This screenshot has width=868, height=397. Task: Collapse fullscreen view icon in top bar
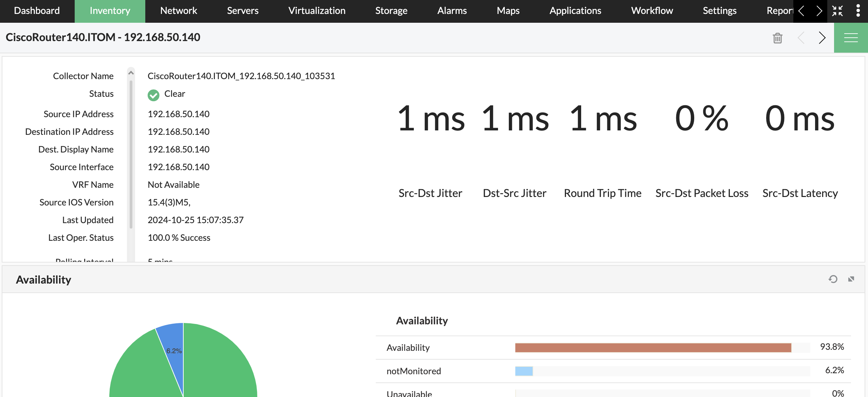click(x=837, y=11)
